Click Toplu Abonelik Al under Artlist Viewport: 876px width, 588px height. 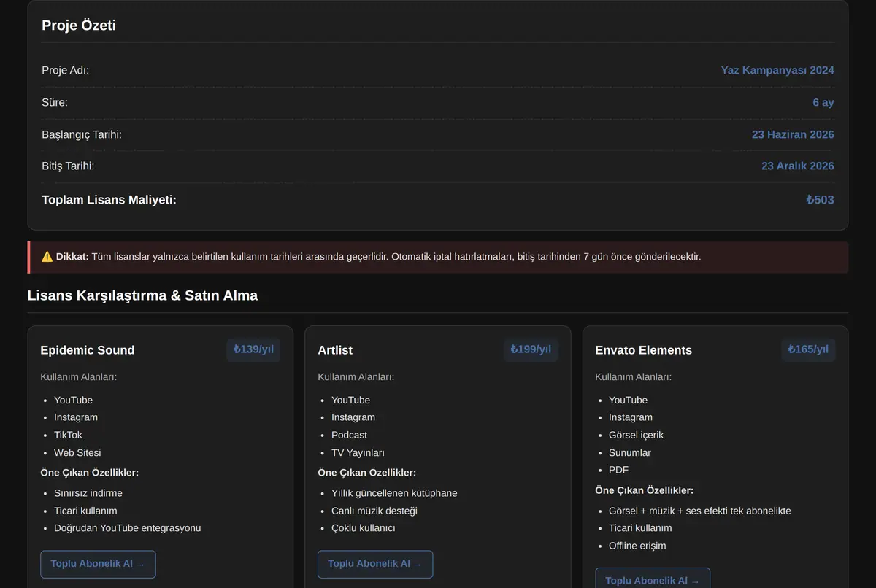pos(375,564)
